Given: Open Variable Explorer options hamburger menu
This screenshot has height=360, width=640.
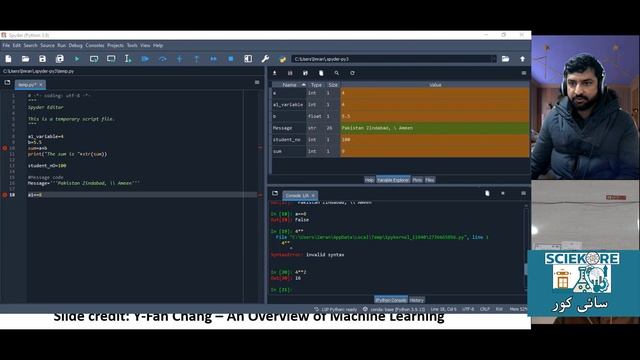Looking at the screenshot, I should pos(524,73).
